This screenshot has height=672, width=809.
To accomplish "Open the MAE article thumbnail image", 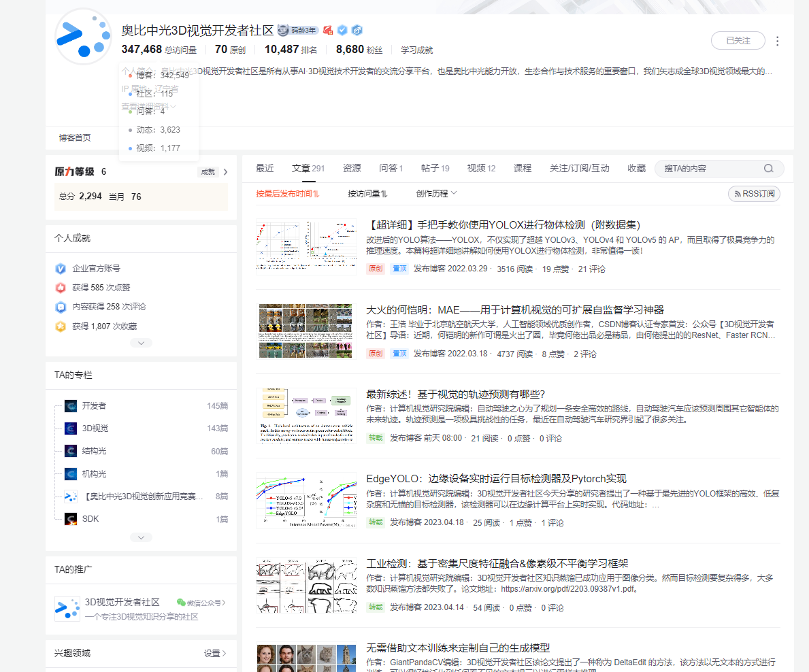I will (306, 331).
